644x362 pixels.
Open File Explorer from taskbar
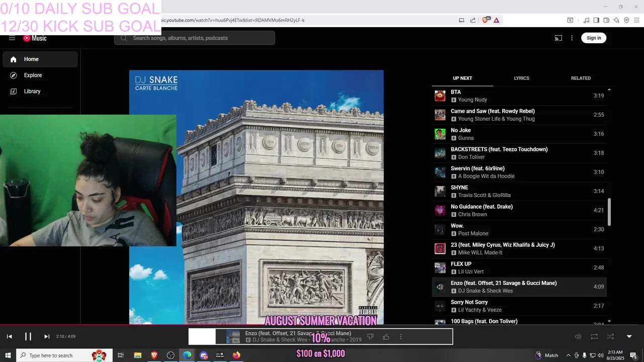pyautogui.click(x=137, y=355)
